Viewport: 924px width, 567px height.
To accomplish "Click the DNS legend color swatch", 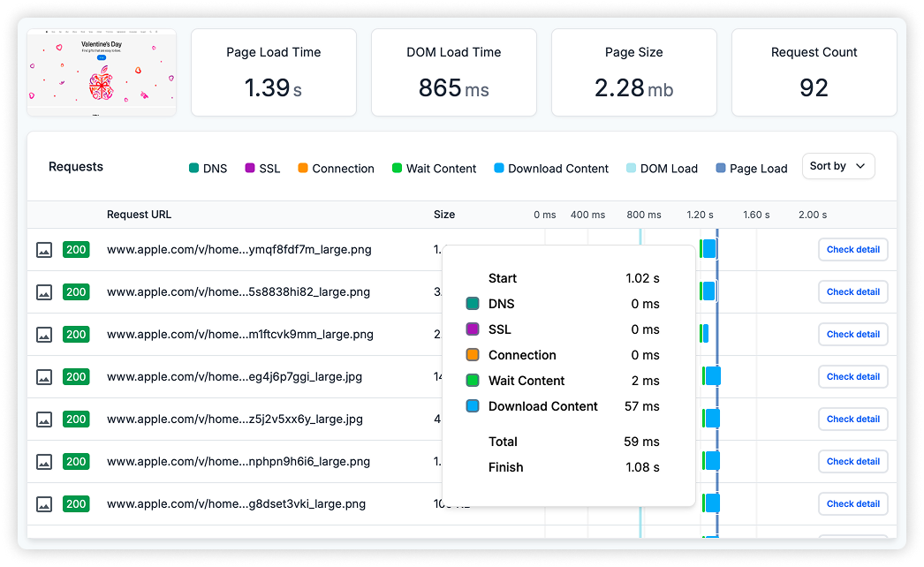I will pos(193,169).
